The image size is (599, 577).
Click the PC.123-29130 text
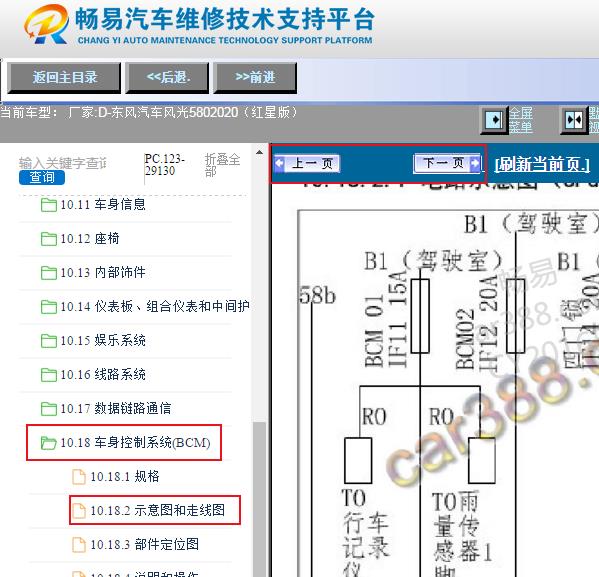164,165
